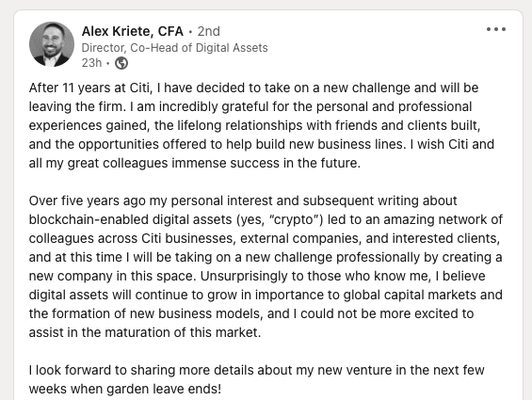Click the CFA credential after the name
This screenshot has width=532, height=400.
[x=170, y=31]
